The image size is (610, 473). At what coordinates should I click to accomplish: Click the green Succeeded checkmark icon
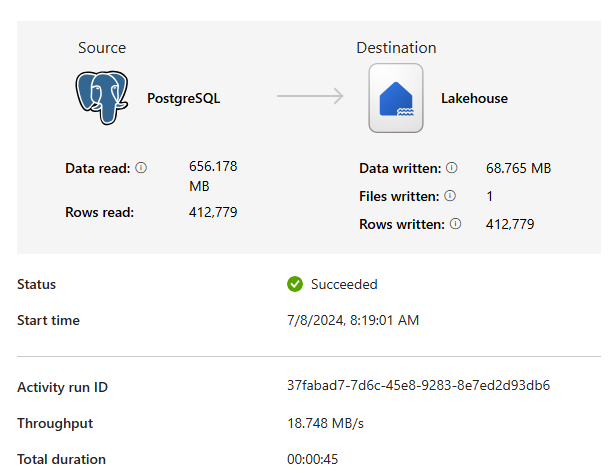tap(295, 284)
